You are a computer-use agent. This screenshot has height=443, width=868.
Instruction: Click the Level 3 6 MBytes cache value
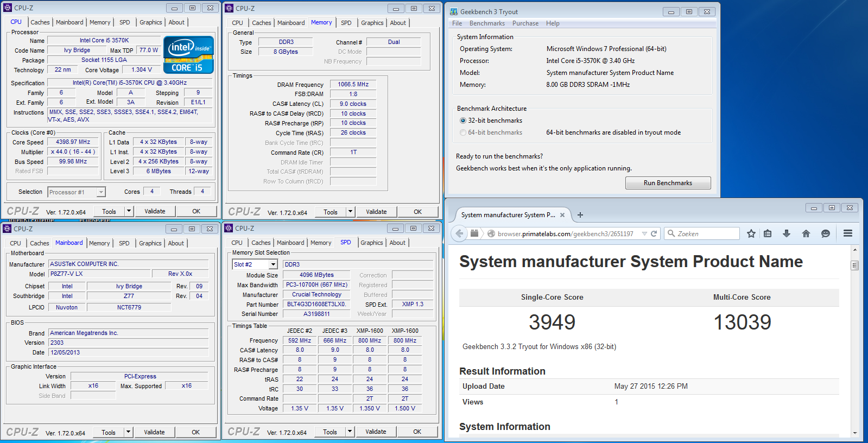tap(159, 171)
